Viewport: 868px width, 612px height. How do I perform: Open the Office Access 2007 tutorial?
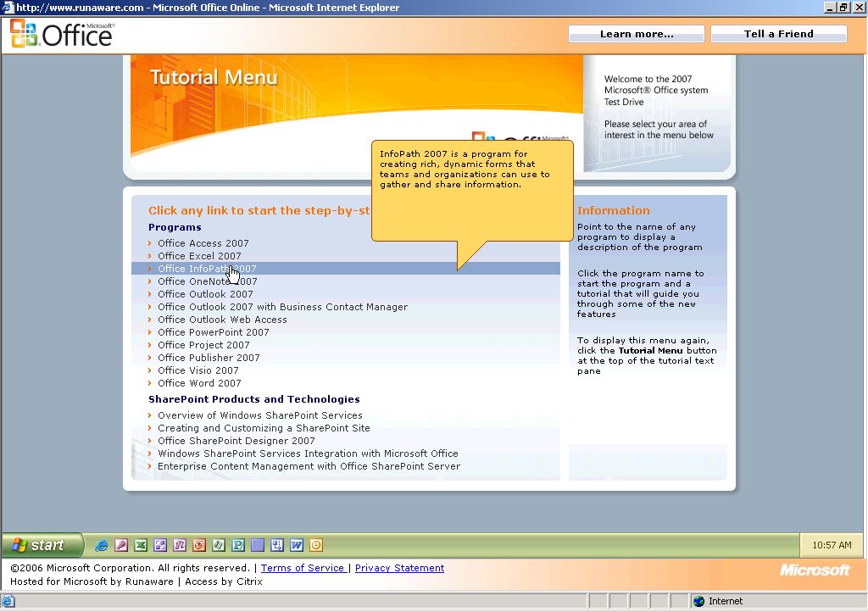point(203,243)
